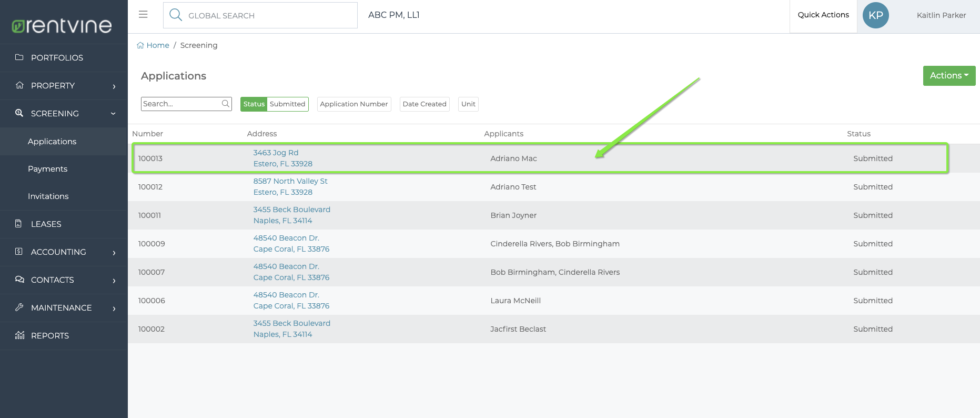Open the Status Submitted filter
This screenshot has width=980, height=418.
pyautogui.click(x=275, y=104)
